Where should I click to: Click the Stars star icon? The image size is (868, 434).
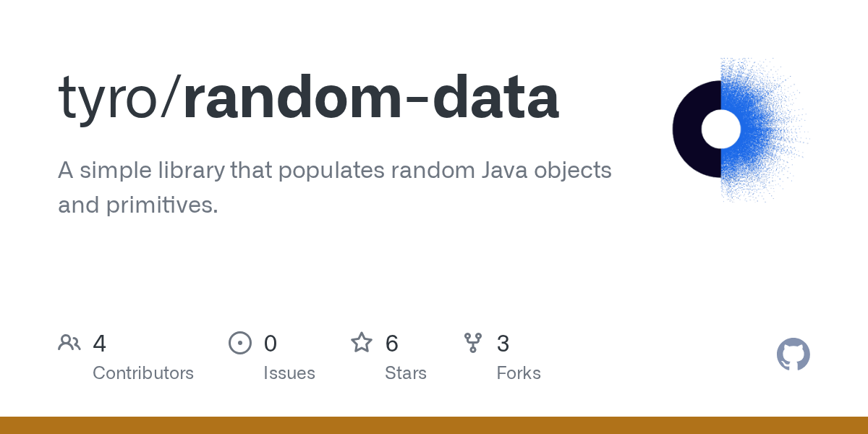pos(362,342)
